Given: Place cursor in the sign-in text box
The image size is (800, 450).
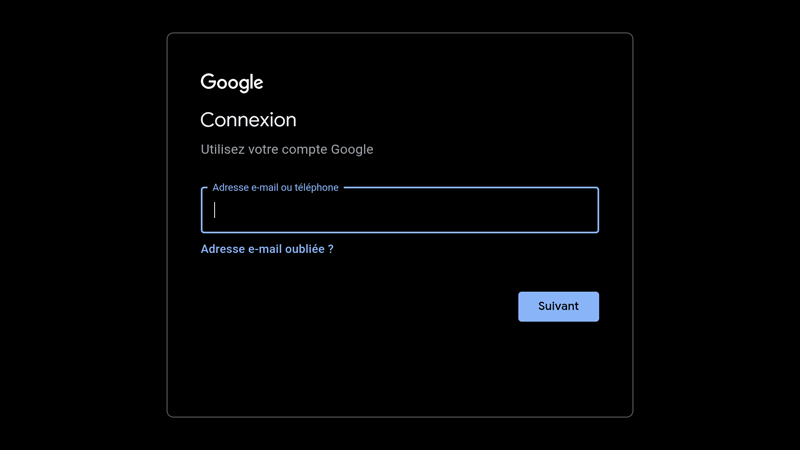Looking at the screenshot, I should 400,210.
